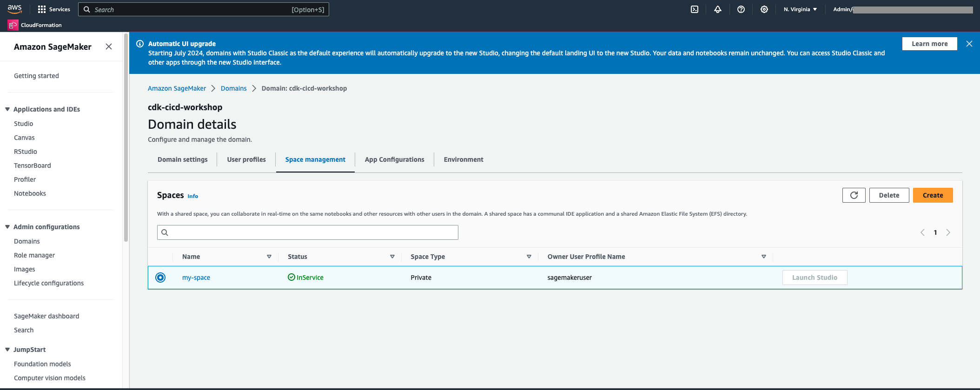Click the InService status check icon

pyautogui.click(x=291, y=277)
